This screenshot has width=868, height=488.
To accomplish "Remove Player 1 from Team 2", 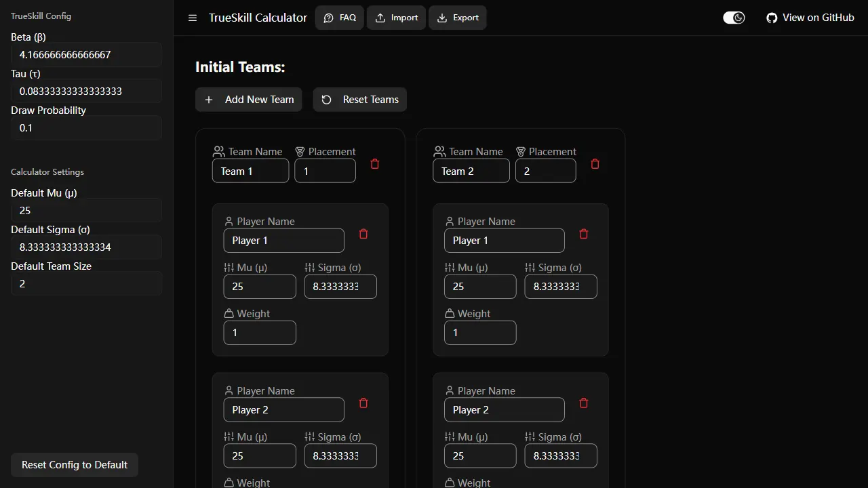I will click(584, 234).
